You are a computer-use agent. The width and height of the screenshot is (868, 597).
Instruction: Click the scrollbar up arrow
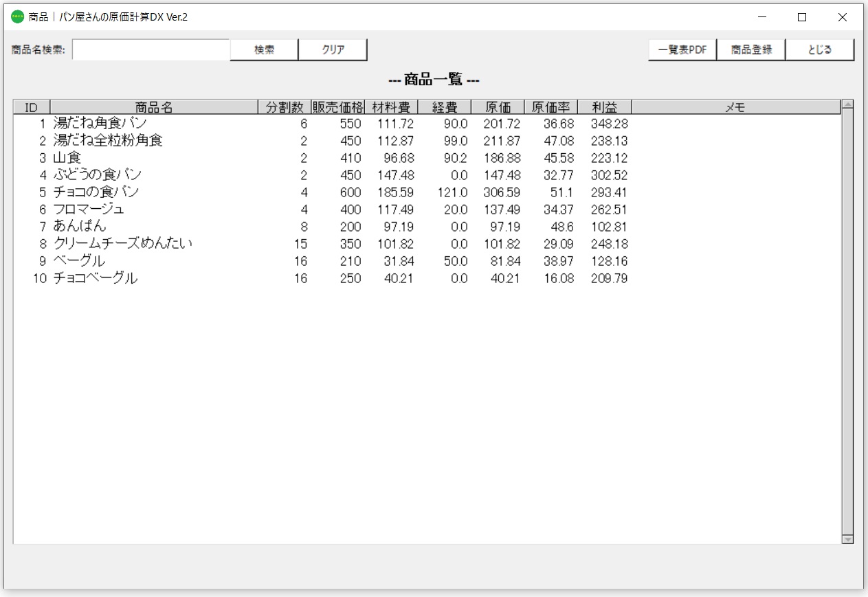847,104
